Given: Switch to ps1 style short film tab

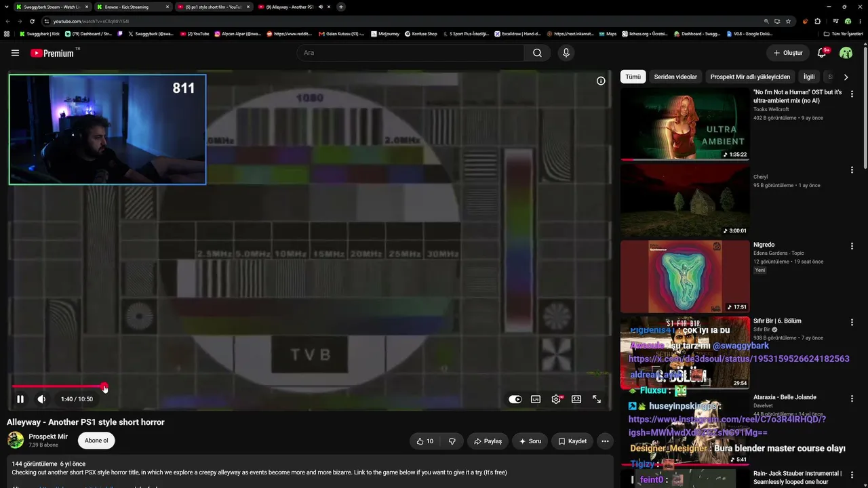Looking at the screenshot, I should (x=213, y=7).
